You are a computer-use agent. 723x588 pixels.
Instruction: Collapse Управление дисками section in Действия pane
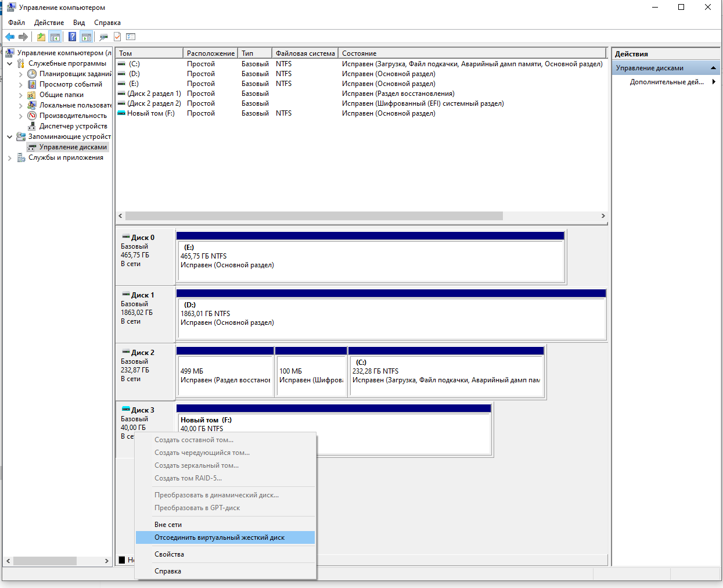[x=713, y=68]
